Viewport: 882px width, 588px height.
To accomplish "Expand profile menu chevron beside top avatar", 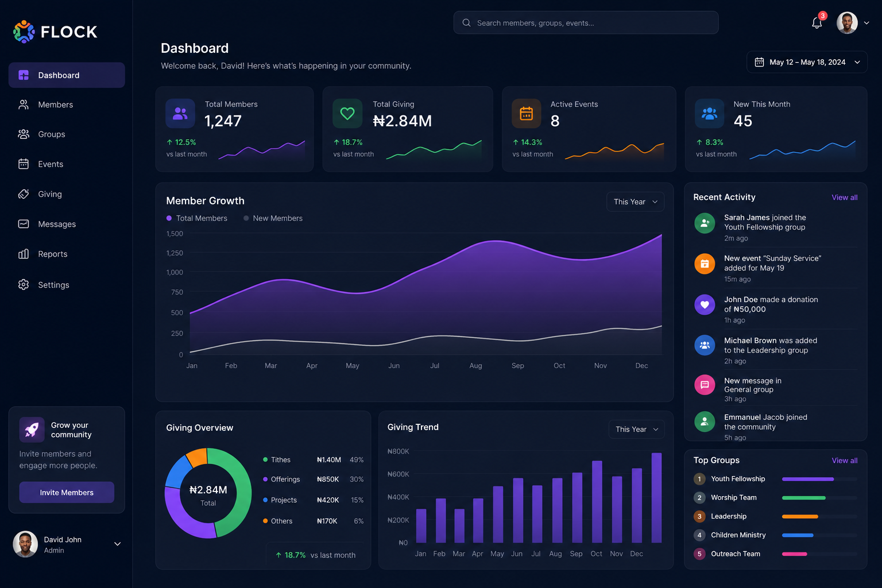I will tap(866, 23).
